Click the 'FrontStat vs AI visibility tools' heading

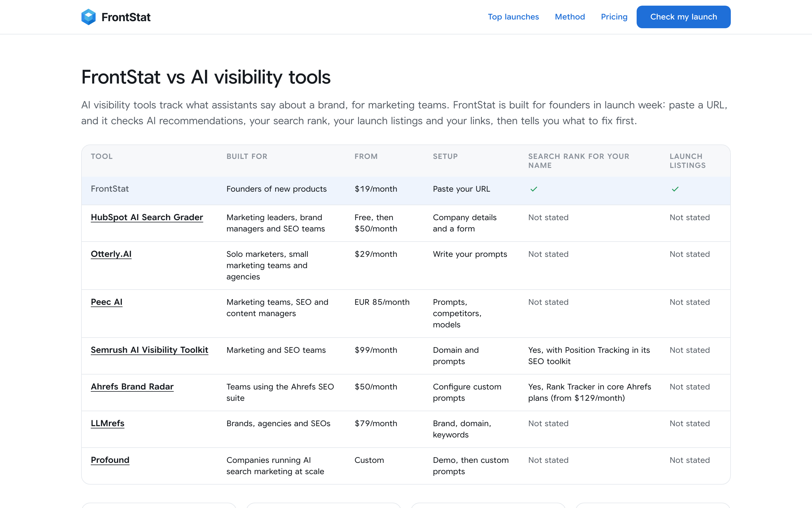(206, 77)
